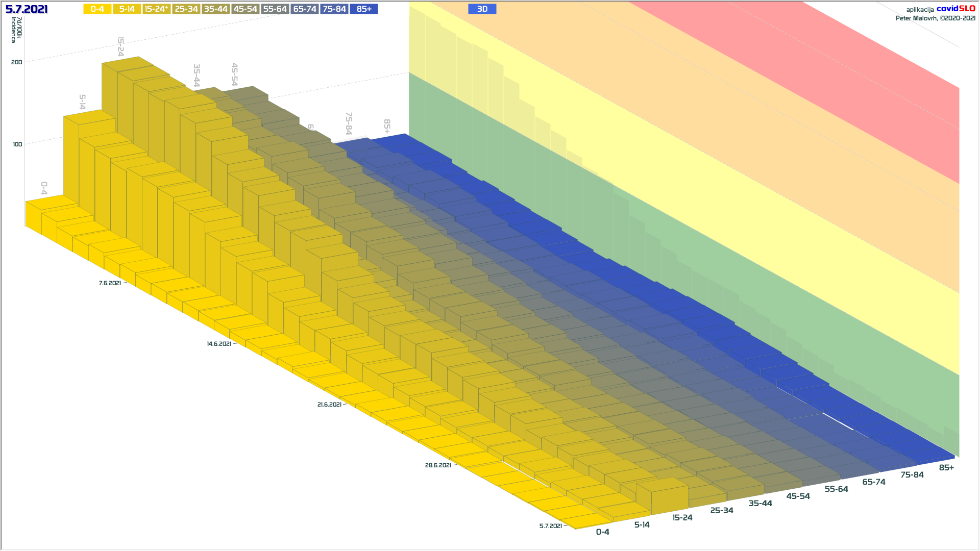Click the 5.7.2021 date heading

27,9
